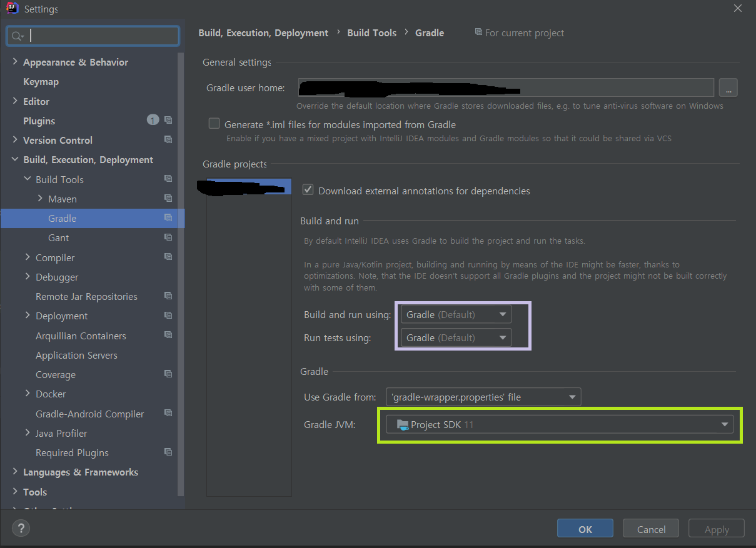
Task: Open Gradle-Android Compiler settings
Action: point(89,414)
